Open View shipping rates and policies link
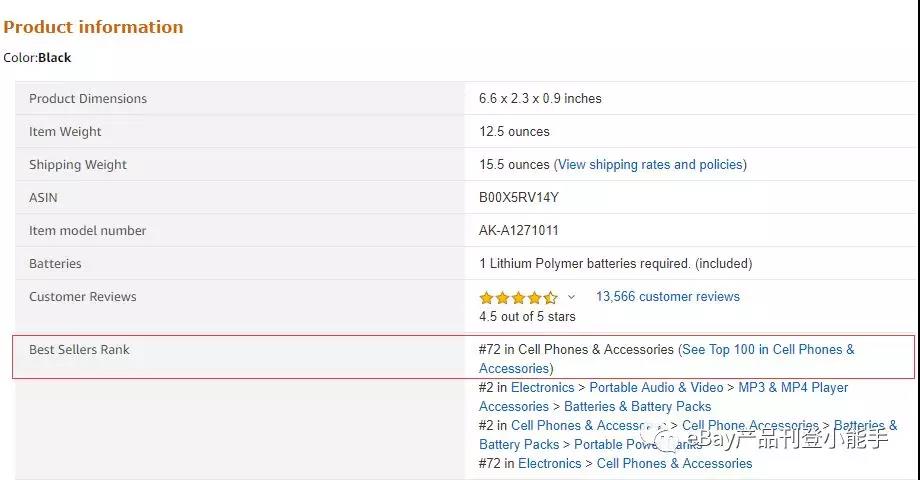 pyautogui.click(x=650, y=164)
